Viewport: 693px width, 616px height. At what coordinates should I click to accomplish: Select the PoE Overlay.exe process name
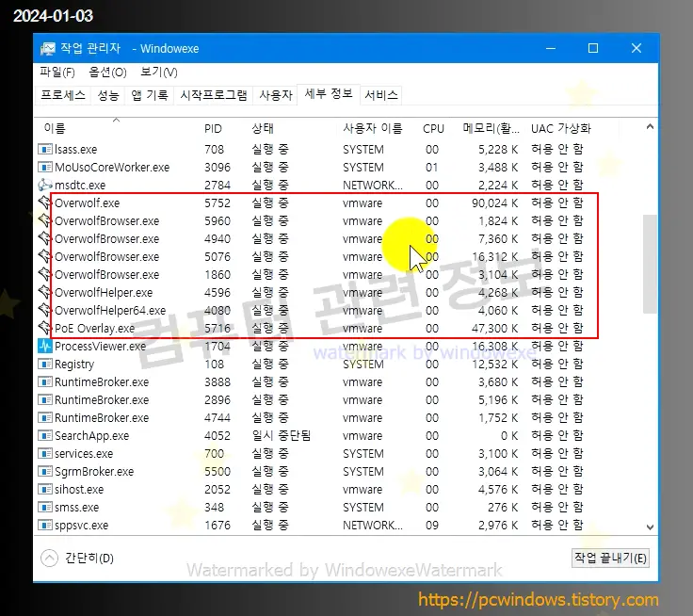94,329
